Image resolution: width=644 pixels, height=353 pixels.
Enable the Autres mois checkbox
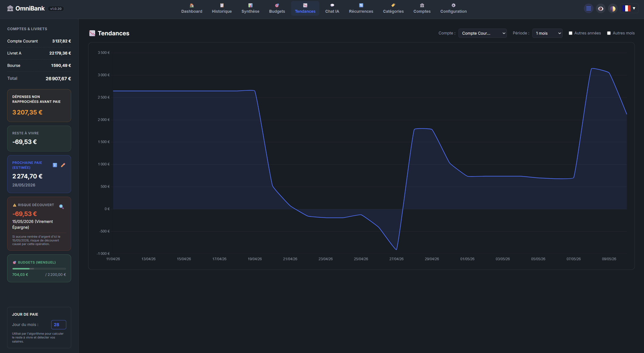[609, 33]
